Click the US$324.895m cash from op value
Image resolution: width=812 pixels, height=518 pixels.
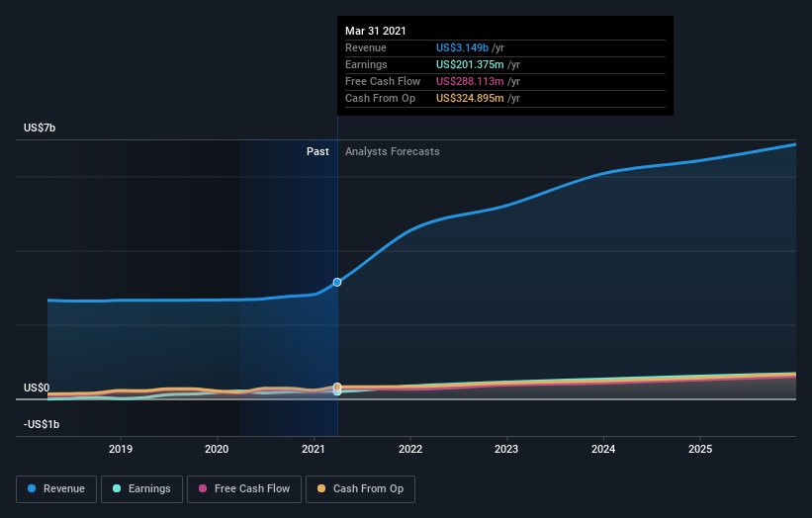pos(470,98)
